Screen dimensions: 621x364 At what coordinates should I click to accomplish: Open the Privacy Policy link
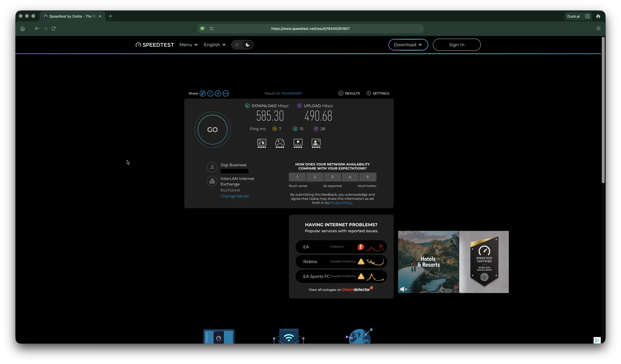(x=341, y=203)
